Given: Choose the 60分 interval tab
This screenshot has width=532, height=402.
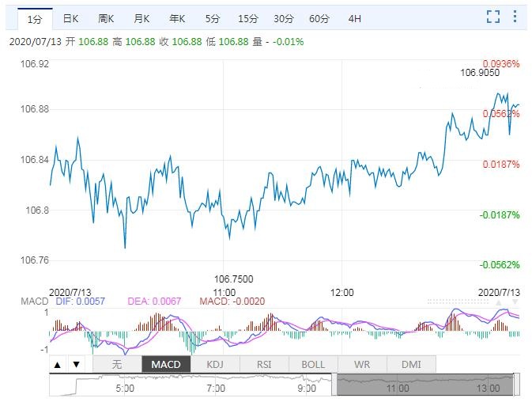Looking at the screenshot, I should [319, 17].
